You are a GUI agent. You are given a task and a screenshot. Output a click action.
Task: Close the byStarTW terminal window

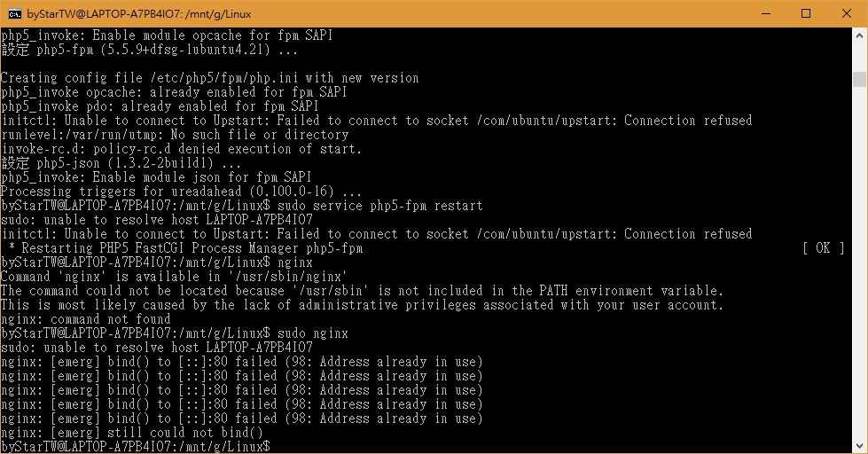point(847,14)
